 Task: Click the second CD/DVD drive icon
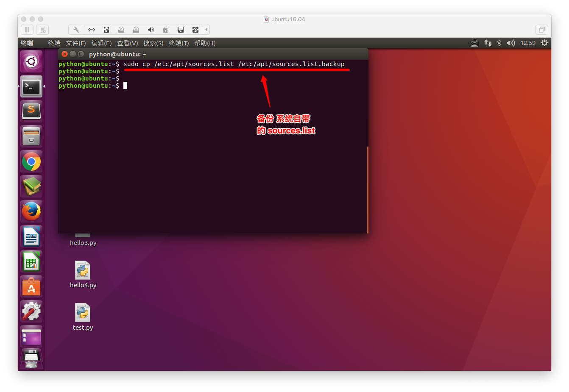136,30
